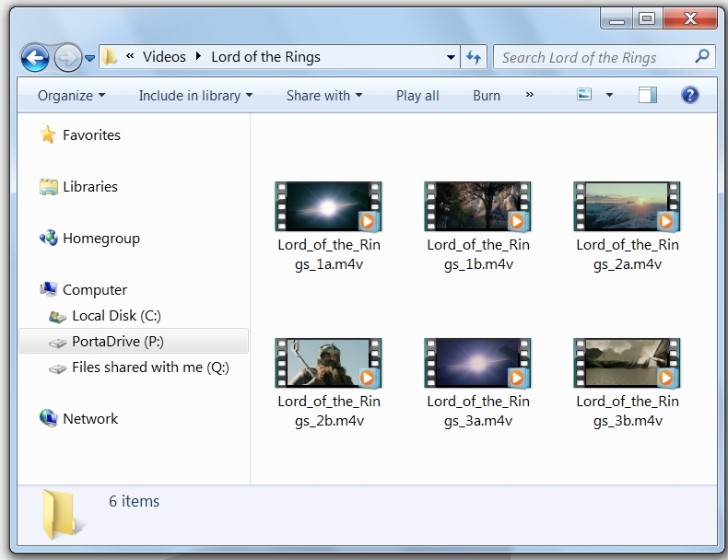The width and height of the screenshot is (728, 560).
Task: Click the Network globe icon
Action: (x=48, y=418)
